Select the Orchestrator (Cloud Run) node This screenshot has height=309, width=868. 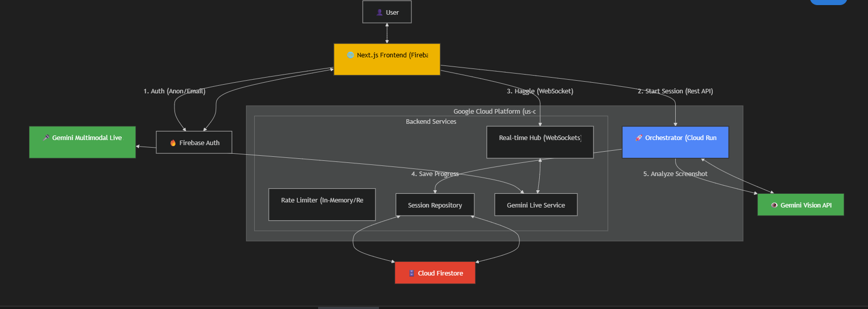(x=675, y=142)
